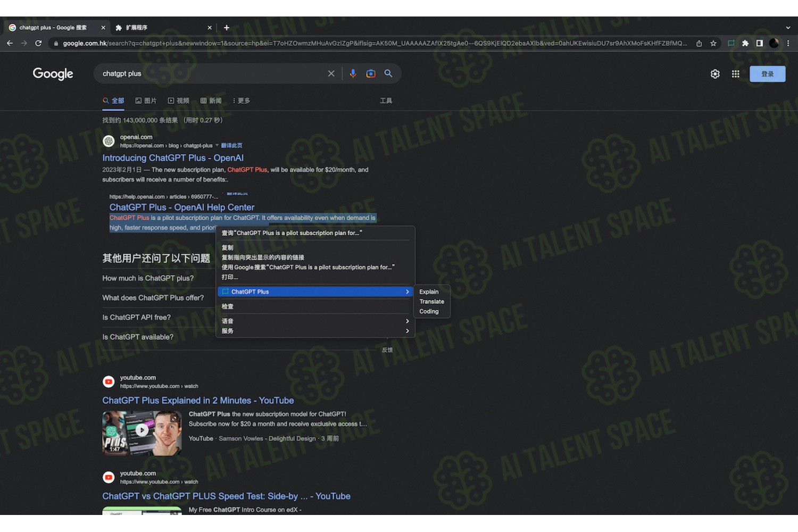Click inside the chatgpt plus search field
Viewport: 798px width, 532px height.
(x=213, y=73)
